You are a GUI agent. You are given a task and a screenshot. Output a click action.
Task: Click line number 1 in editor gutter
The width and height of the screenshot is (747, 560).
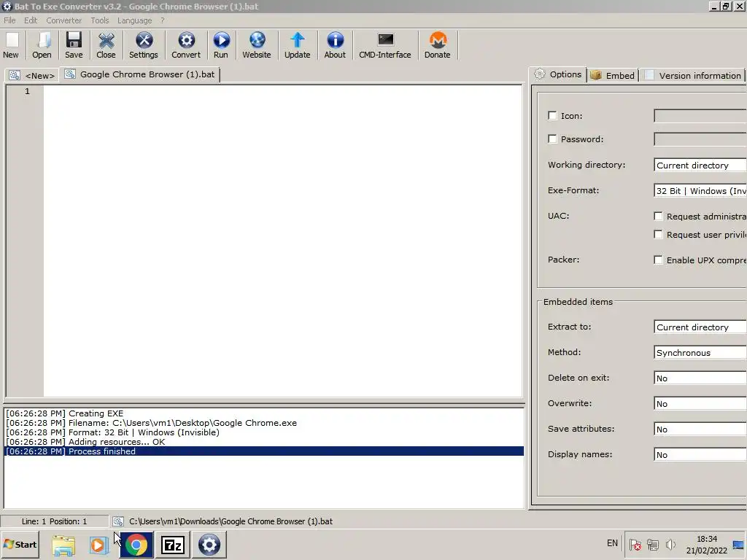(x=27, y=91)
